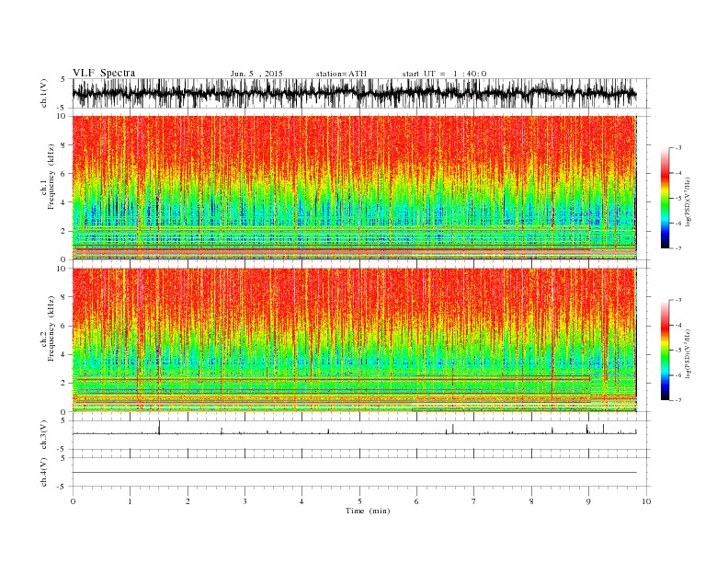Screen dimensions: 728x563
Task: Click the "2" kHz tick of ch.1 spectrogram
Action: 64,231
